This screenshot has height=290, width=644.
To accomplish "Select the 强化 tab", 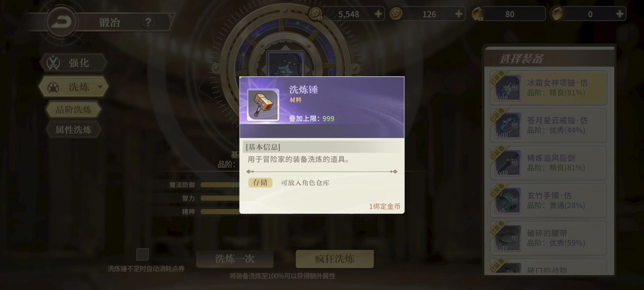I will [73, 63].
